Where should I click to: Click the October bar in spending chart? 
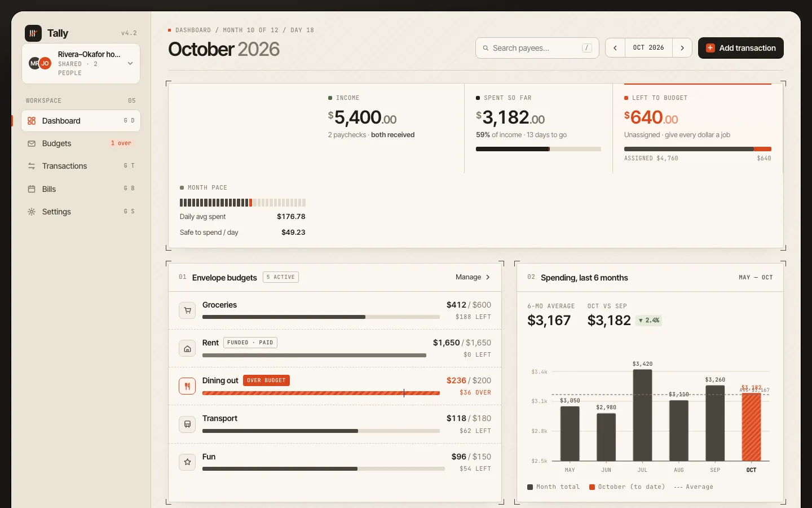[x=751, y=427]
